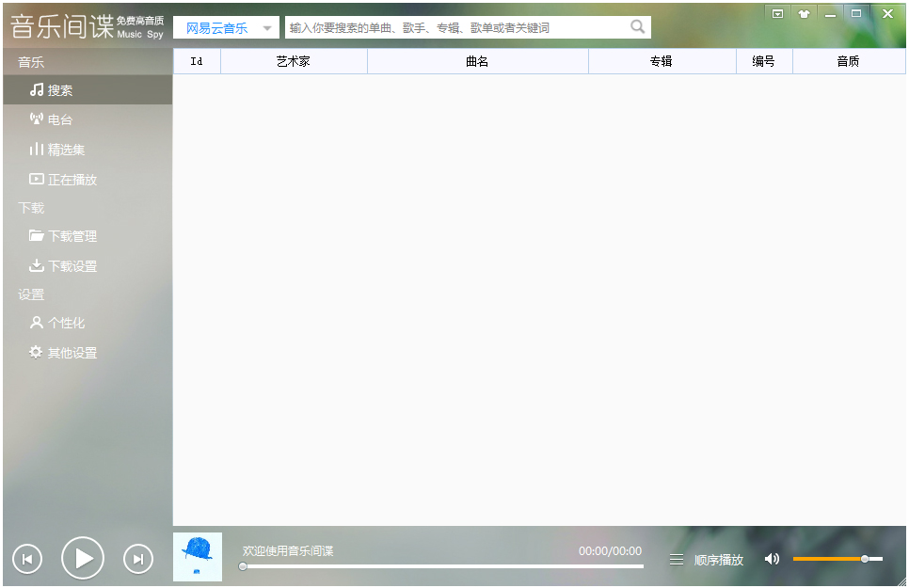Open the 精选集 featured collections view
Viewport: 909px width, 588px height.
(x=61, y=149)
